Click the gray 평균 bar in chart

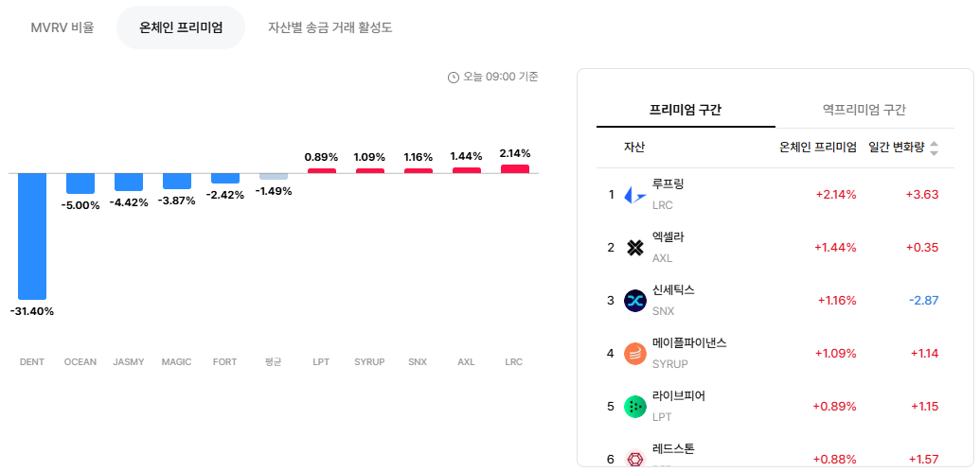[x=274, y=176]
